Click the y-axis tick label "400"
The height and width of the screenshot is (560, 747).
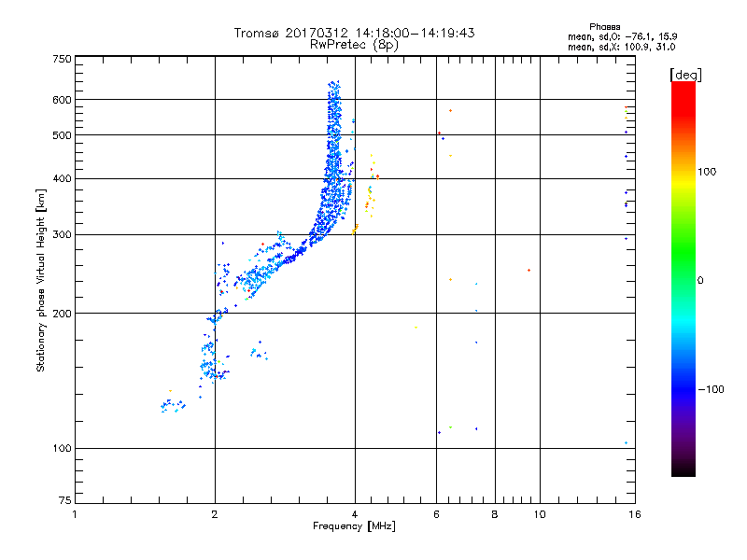point(62,179)
